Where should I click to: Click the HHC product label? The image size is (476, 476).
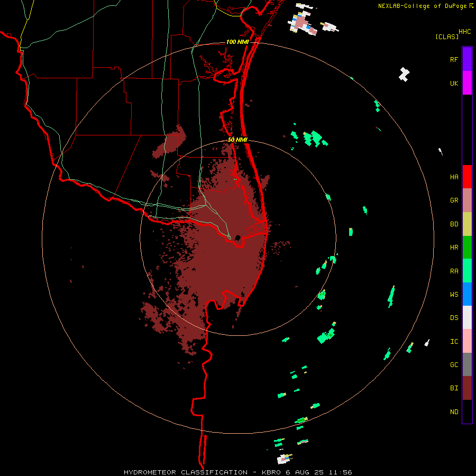coord(465,32)
